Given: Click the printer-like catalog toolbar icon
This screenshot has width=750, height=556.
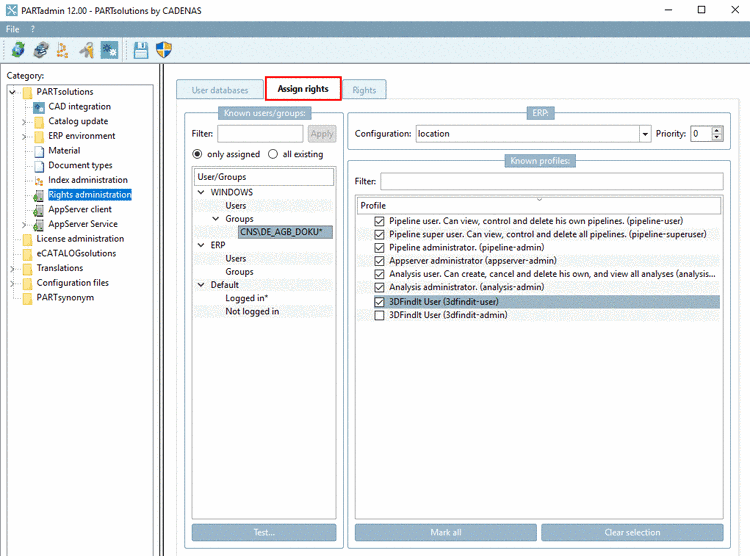Looking at the screenshot, I should point(41,49).
